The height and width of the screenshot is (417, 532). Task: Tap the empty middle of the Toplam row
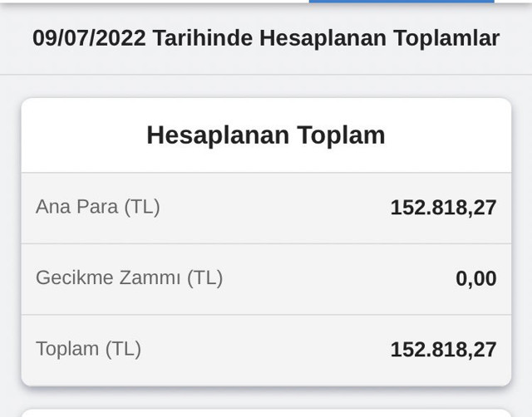[x=266, y=350]
